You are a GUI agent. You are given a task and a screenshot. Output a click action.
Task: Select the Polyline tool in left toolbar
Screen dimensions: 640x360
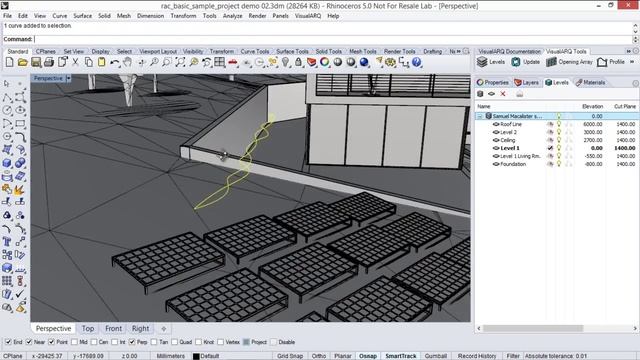coord(7,97)
